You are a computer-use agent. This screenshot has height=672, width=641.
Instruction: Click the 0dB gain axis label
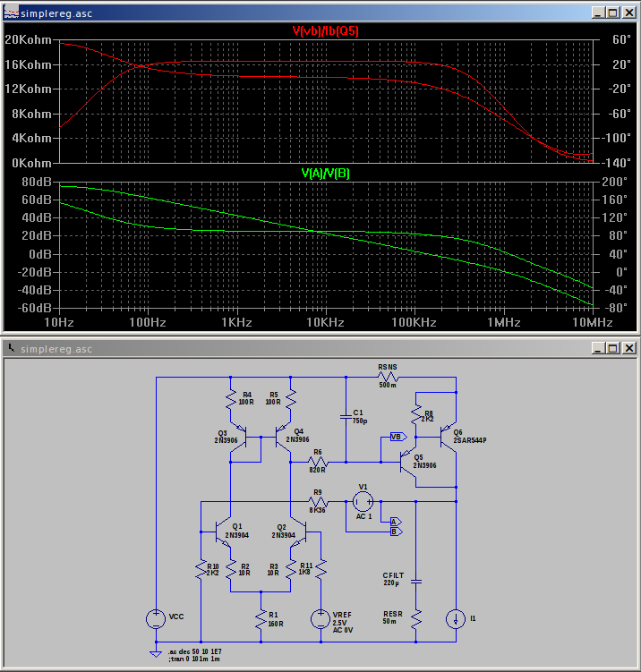40,254
